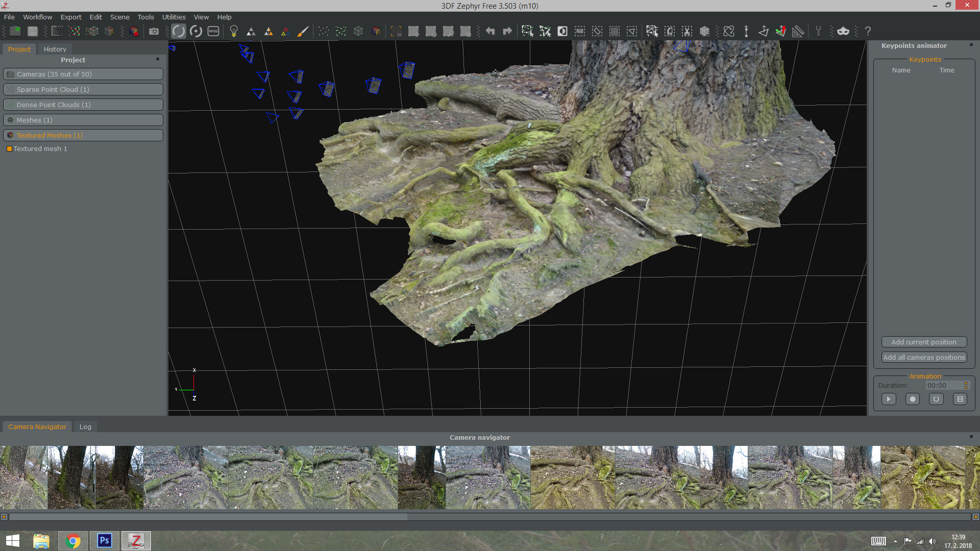Expand the Cameras (35 out of 50) group
980x551 pixels.
click(83, 74)
